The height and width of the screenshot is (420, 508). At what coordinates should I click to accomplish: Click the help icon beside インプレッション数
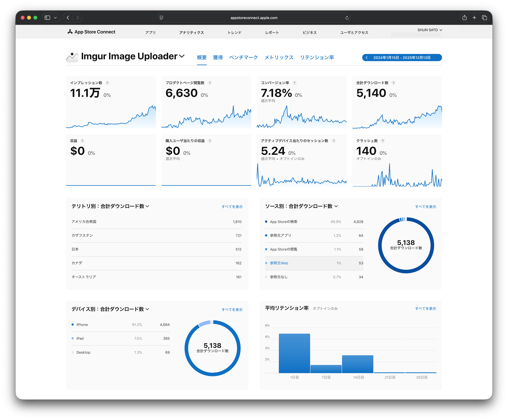click(107, 83)
